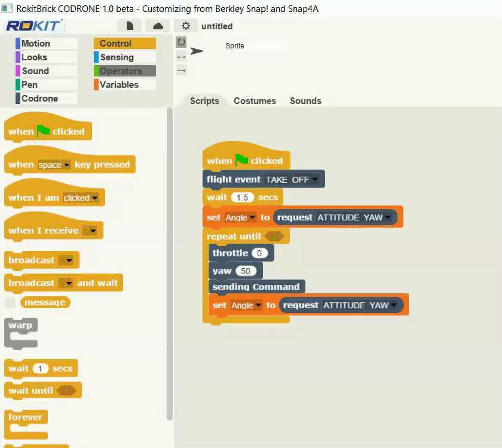This screenshot has width=502, height=448.
Task: Select the Control block category
Action: point(125,44)
